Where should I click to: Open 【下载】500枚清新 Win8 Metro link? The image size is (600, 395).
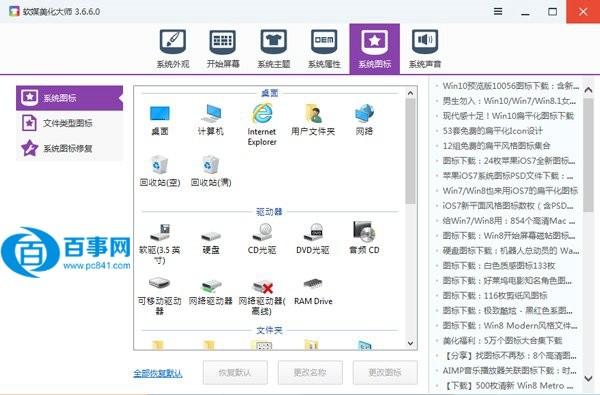[x=508, y=385]
